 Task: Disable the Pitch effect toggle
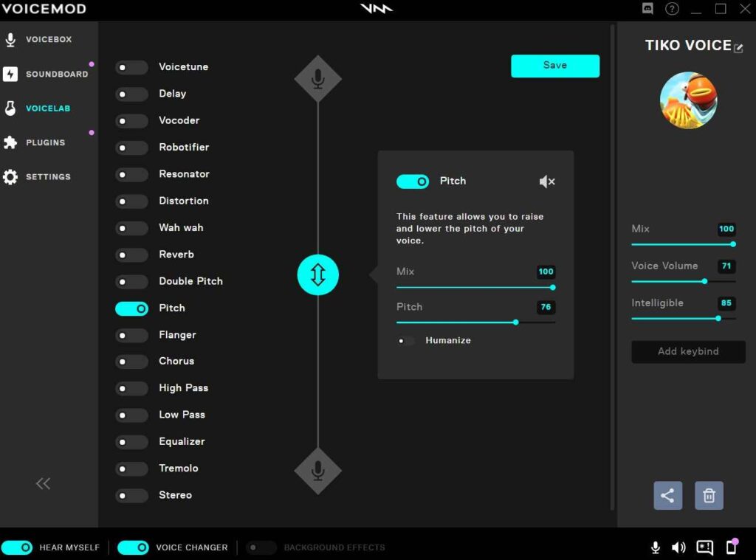tap(413, 181)
